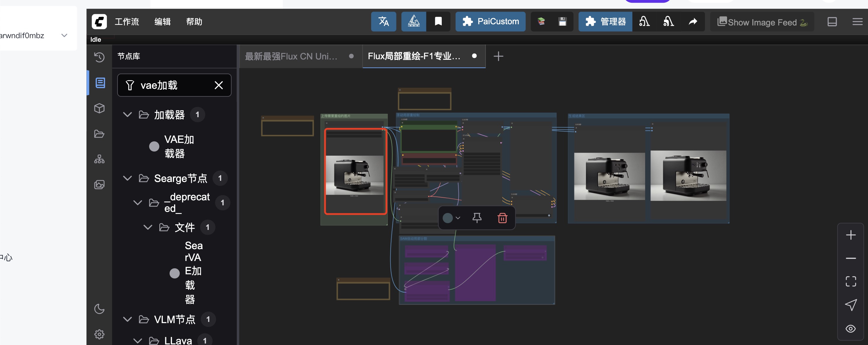Open node color dropdown in selection toolbox
Viewport: 868px width, 345px height.
(458, 218)
